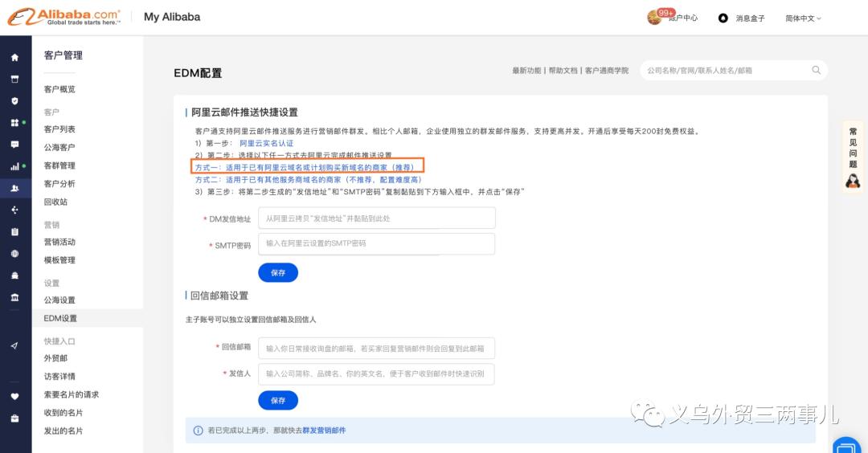Open 收到的名片 in side menu

(x=63, y=413)
